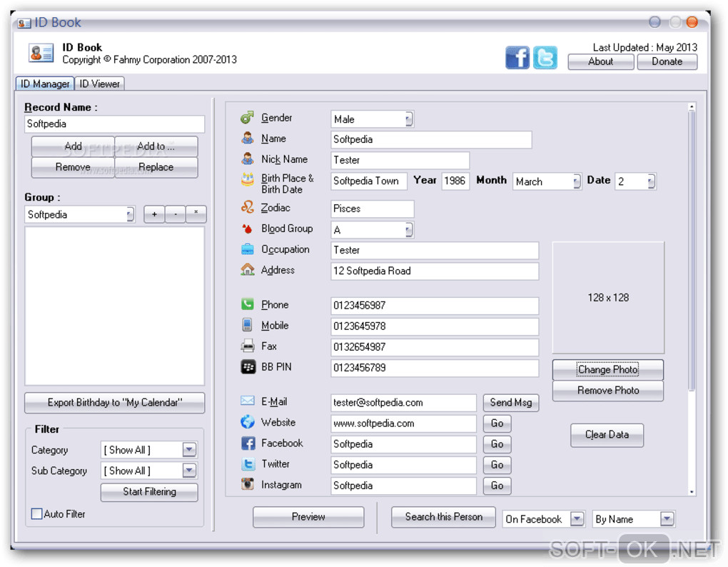Image resolution: width=728 pixels, height=567 pixels.
Task: Click Go button next to Twitter field
Action: coord(497,465)
